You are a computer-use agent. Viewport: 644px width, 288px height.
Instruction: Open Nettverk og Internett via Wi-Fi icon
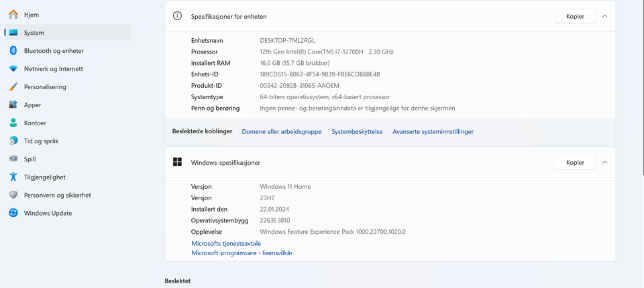[x=13, y=68]
